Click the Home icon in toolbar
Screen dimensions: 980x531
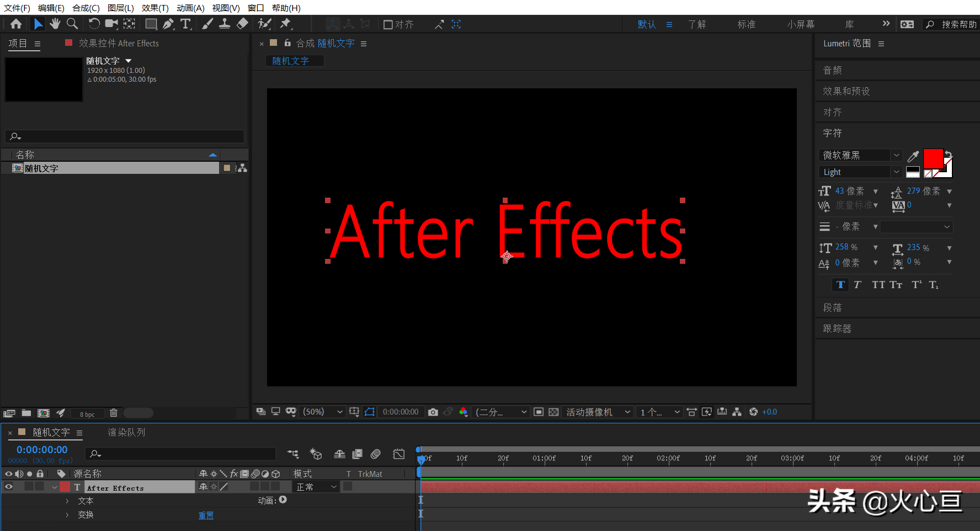pyautogui.click(x=16, y=24)
